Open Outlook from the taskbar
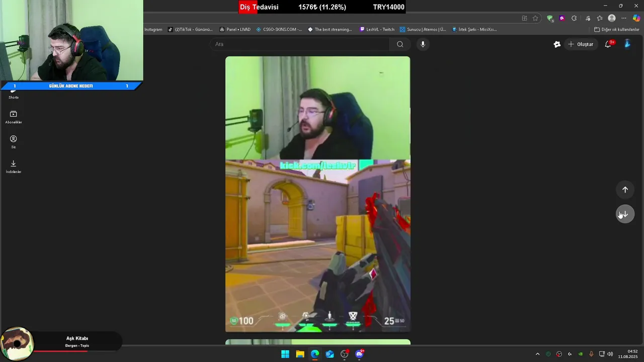 tap(330, 354)
